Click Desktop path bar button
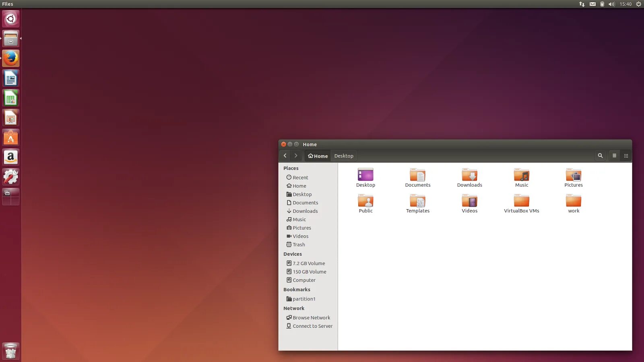This screenshot has height=362, width=644. (x=344, y=156)
